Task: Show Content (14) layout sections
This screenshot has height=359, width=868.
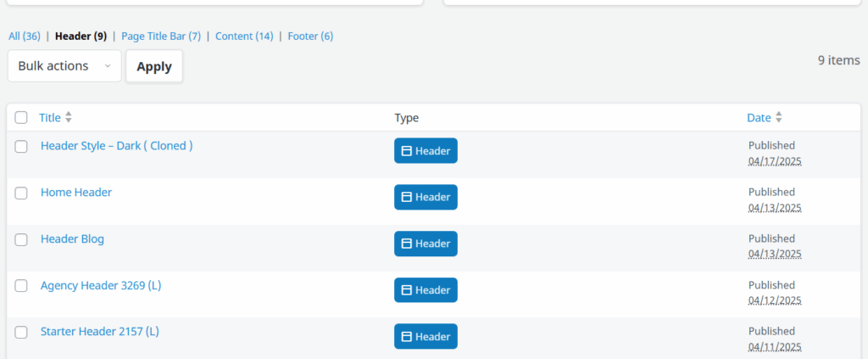Action: 244,36
